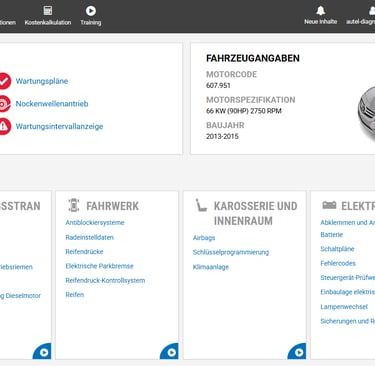
Task: Open the Schaltpläne link
Action: (337, 249)
